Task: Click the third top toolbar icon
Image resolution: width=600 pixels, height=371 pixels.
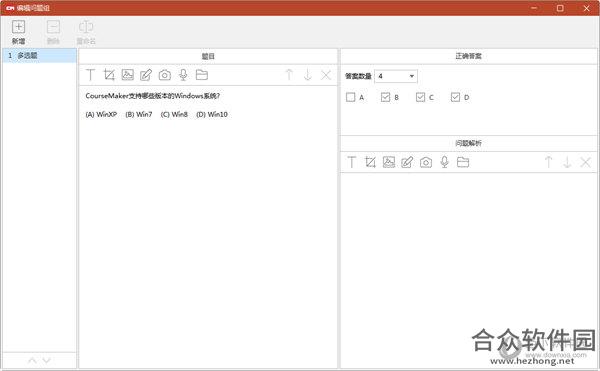Action: (86, 27)
